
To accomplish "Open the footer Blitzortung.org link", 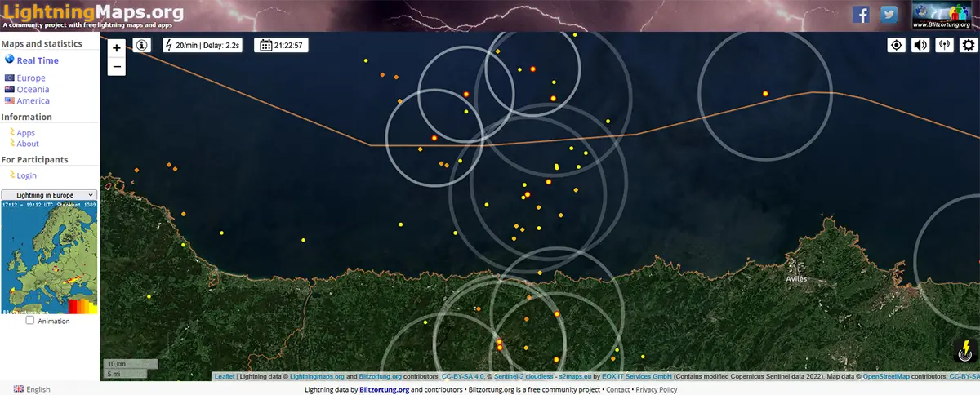I will [384, 390].
